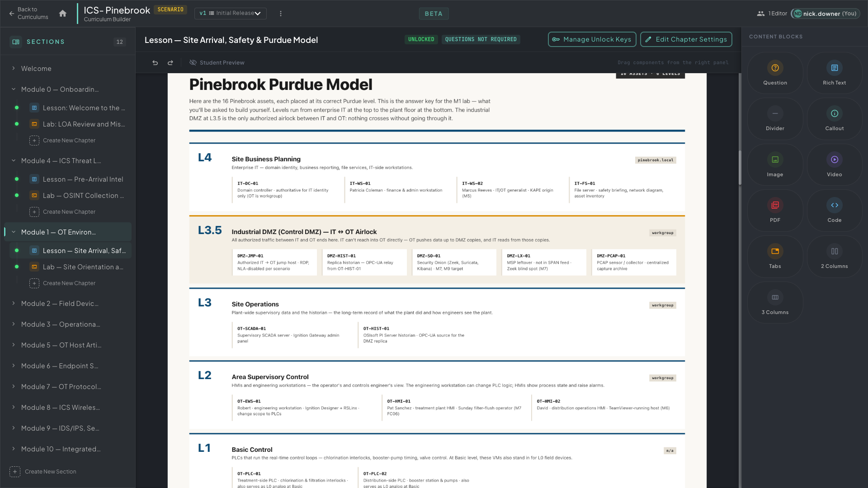The image size is (868, 488).
Task: Click the lesson content vertical scrollbar
Action: click(x=740, y=167)
